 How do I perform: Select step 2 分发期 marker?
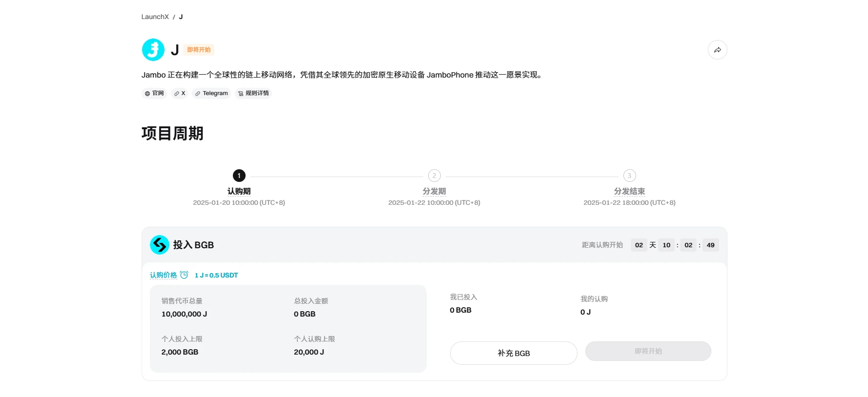pyautogui.click(x=434, y=176)
